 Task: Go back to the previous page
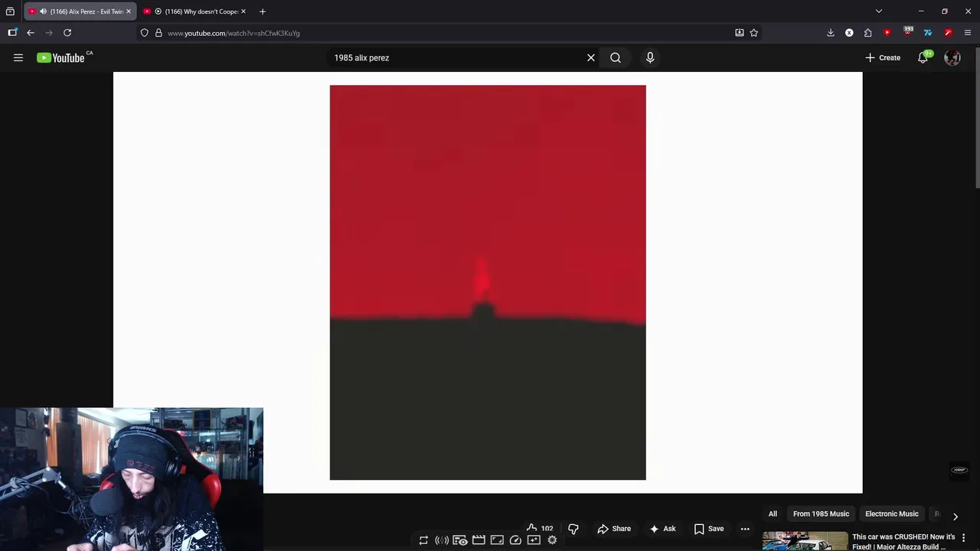pos(31,33)
